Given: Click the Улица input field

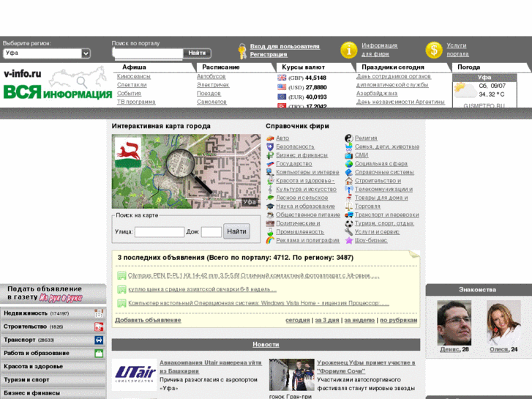Looking at the screenshot, I should 160,232.
